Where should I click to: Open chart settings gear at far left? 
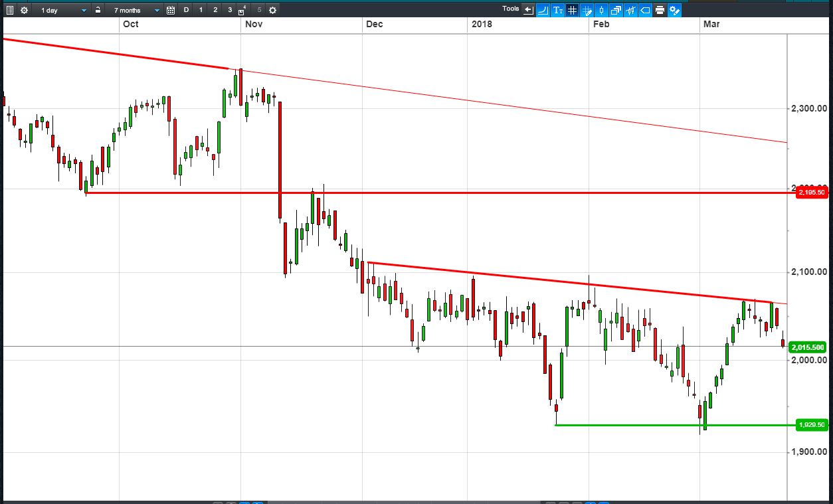[x=25, y=10]
